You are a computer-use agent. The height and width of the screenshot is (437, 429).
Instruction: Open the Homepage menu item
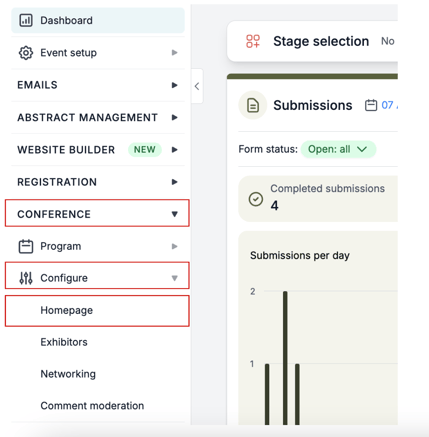click(97, 310)
